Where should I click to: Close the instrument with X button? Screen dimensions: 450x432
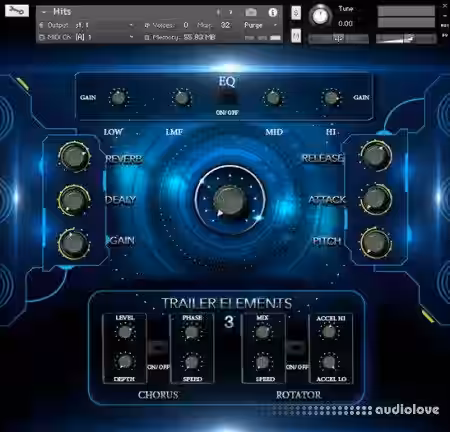[x=445, y=6]
